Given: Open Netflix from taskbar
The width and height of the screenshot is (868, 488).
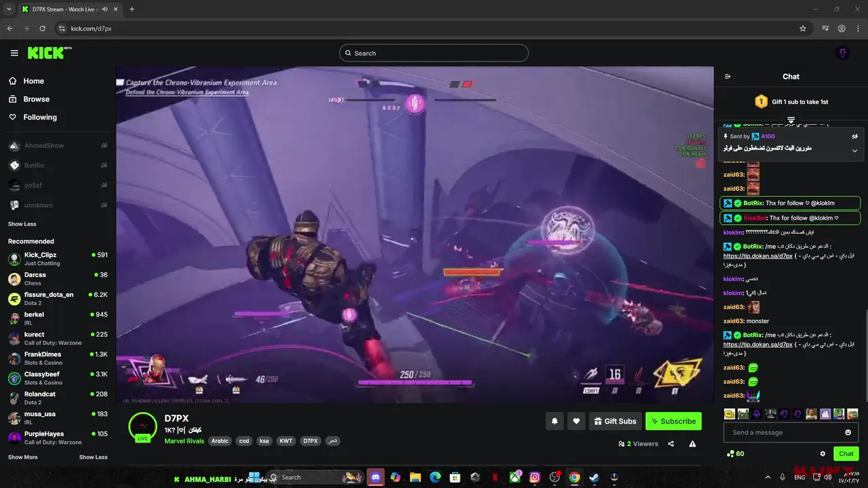Looking at the screenshot, I should pos(495,477).
